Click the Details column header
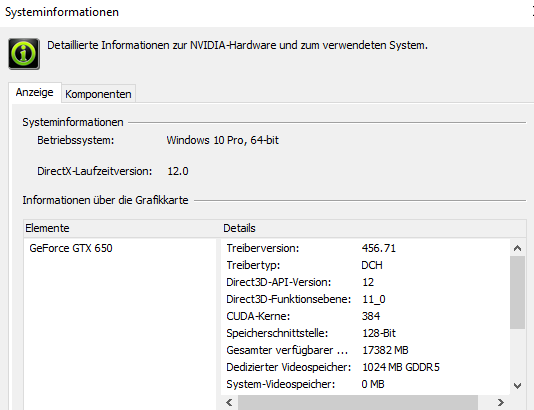Image resolution: width=534 pixels, height=410 pixels. coord(374,228)
